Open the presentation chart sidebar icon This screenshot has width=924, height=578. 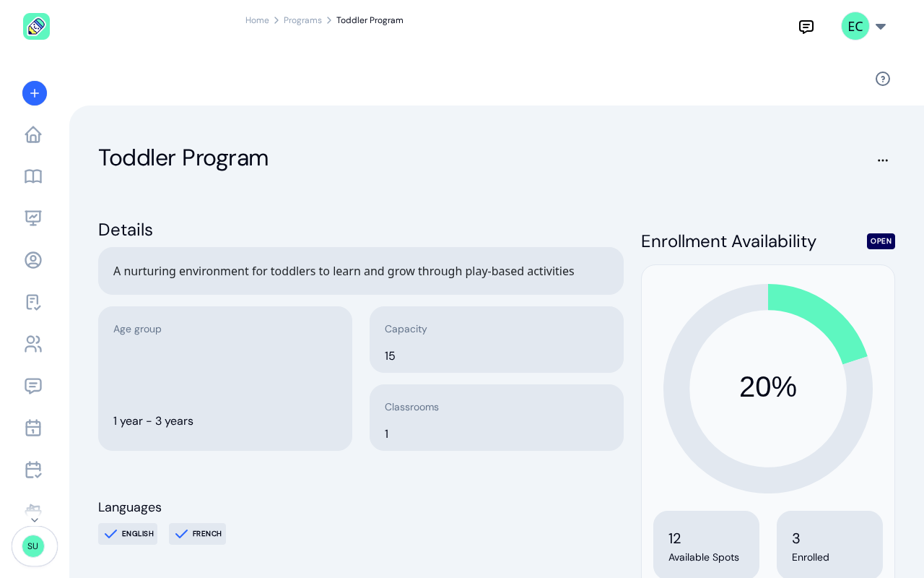[33, 218]
